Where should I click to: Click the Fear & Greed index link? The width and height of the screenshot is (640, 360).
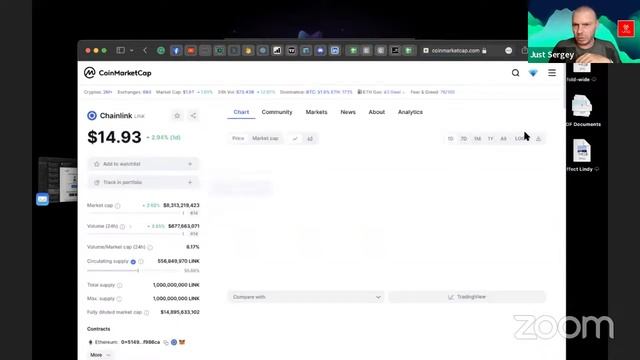433,92
